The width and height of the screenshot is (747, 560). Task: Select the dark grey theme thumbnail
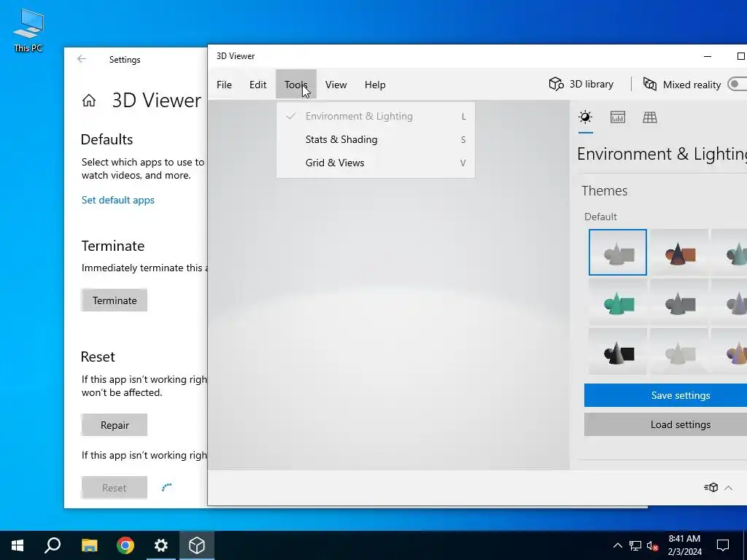point(679,302)
